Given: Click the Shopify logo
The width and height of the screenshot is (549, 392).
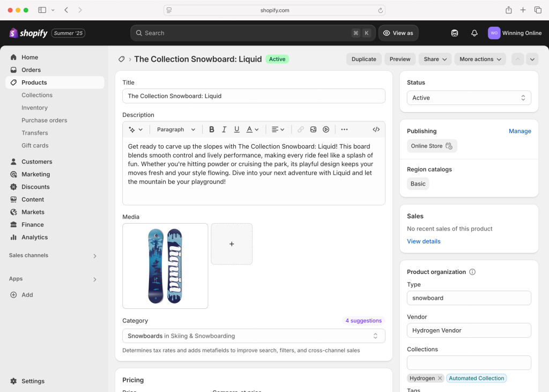Looking at the screenshot, I should tap(28, 33).
